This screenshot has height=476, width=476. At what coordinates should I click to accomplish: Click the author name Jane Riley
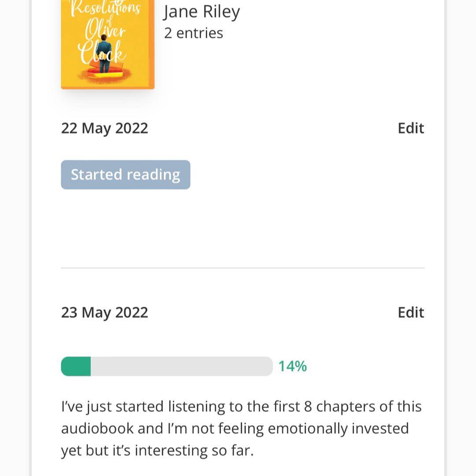(201, 11)
